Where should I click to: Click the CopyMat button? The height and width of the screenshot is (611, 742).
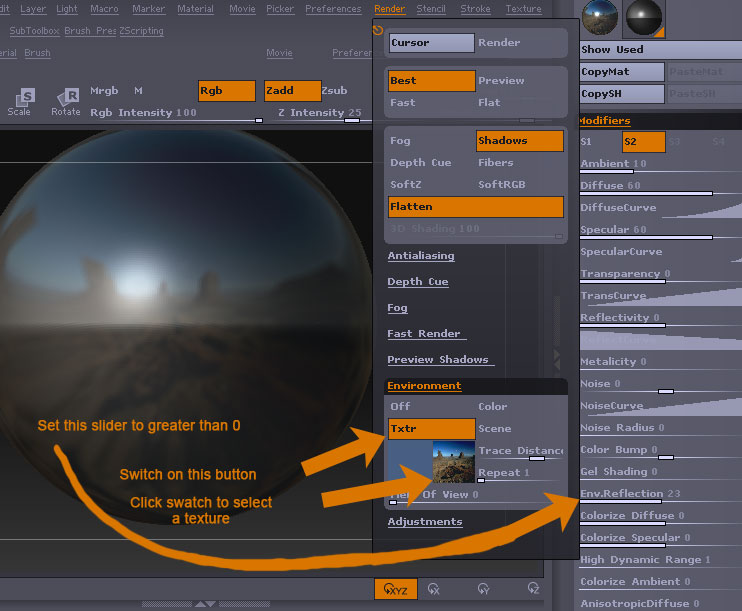[622, 71]
